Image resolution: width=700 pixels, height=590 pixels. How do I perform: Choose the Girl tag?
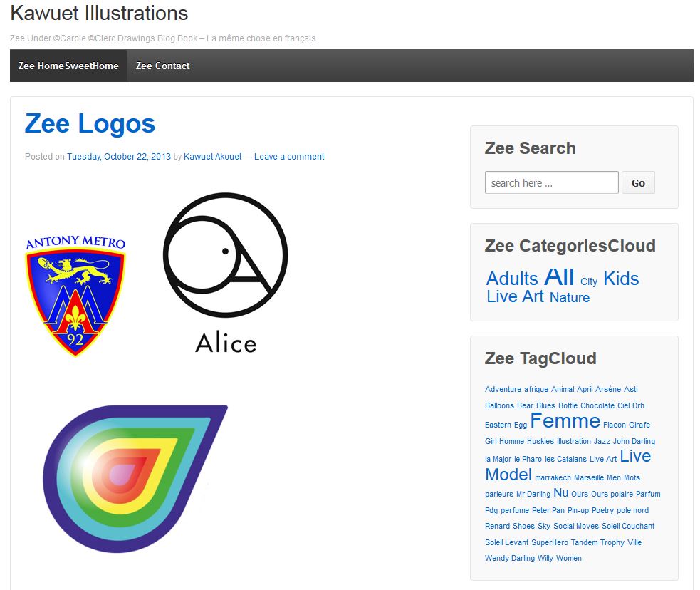pos(491,441)
